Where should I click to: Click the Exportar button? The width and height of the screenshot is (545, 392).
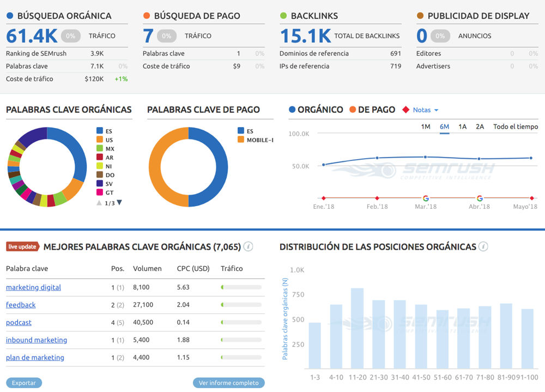coord(24,383)
